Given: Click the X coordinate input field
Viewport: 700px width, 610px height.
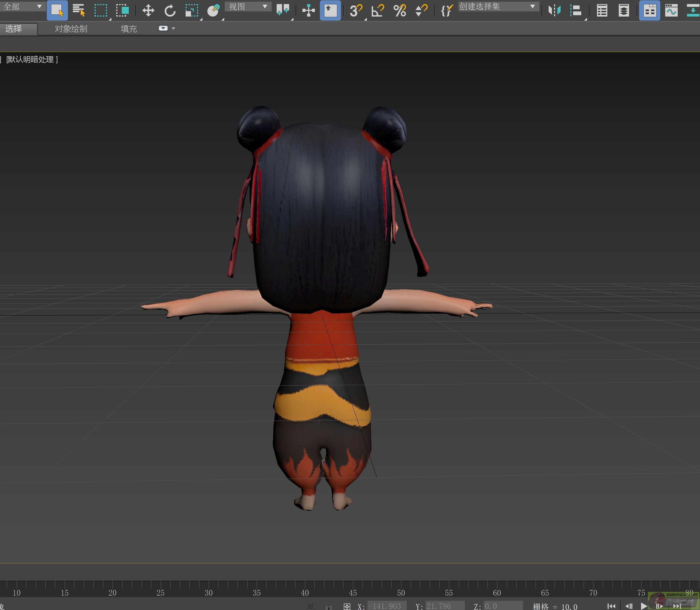Looking at the screenshot, I should click(x=386, y=606).
